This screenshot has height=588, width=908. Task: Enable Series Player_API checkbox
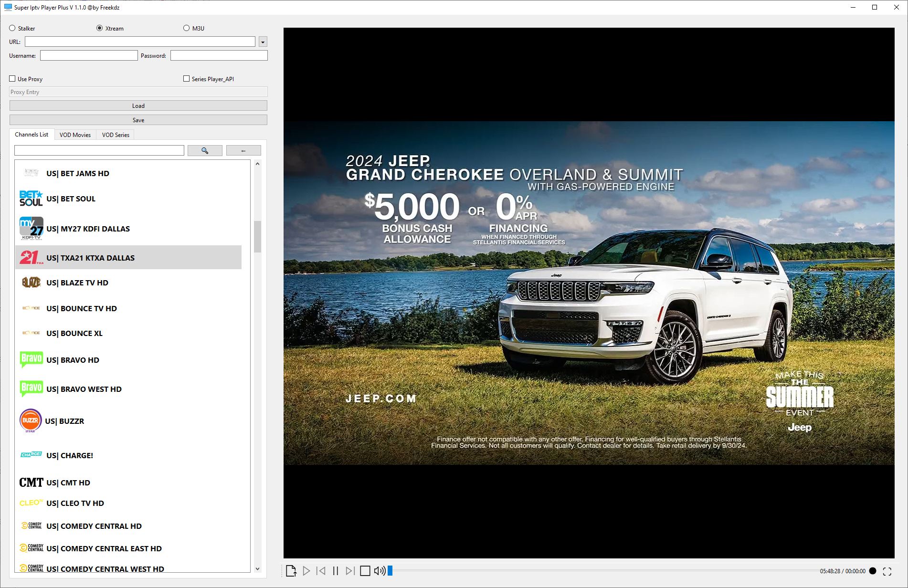(187, 79)
